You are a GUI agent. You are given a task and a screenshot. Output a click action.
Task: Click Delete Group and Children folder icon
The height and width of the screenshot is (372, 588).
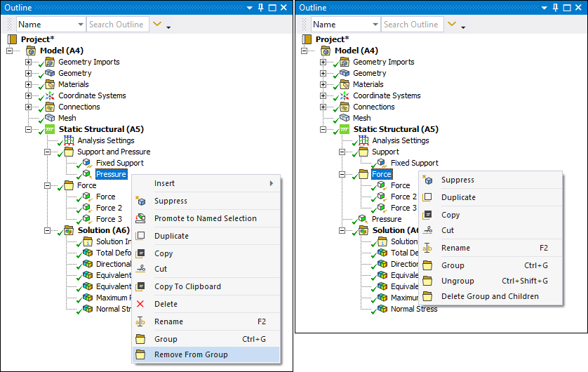coord(427,296)
